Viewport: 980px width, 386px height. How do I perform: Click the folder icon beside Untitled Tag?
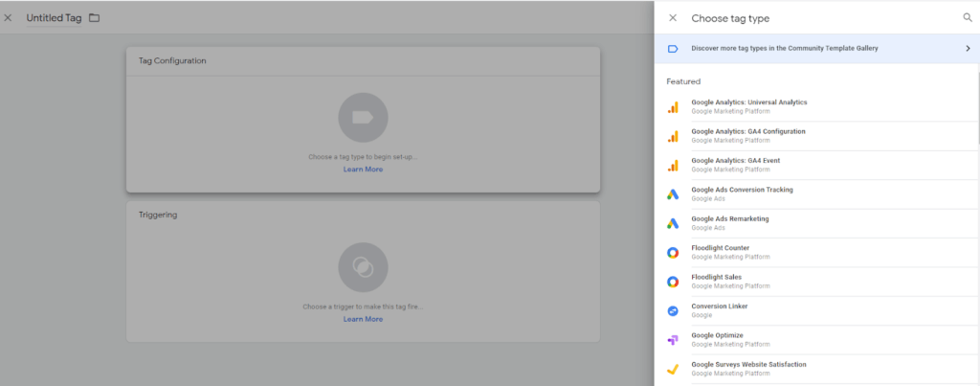tap(94, 18)
